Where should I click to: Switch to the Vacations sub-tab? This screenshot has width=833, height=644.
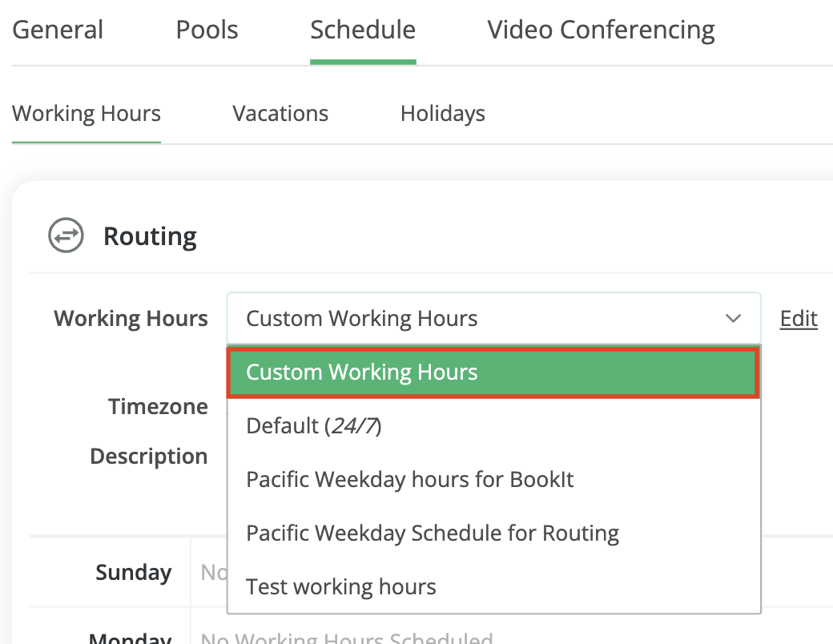(280, 114)
